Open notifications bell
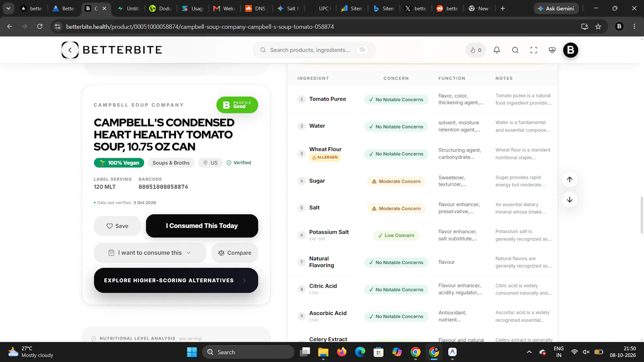Image resolution: width=644 pixels, height=362 pixels. click(497, 50)
